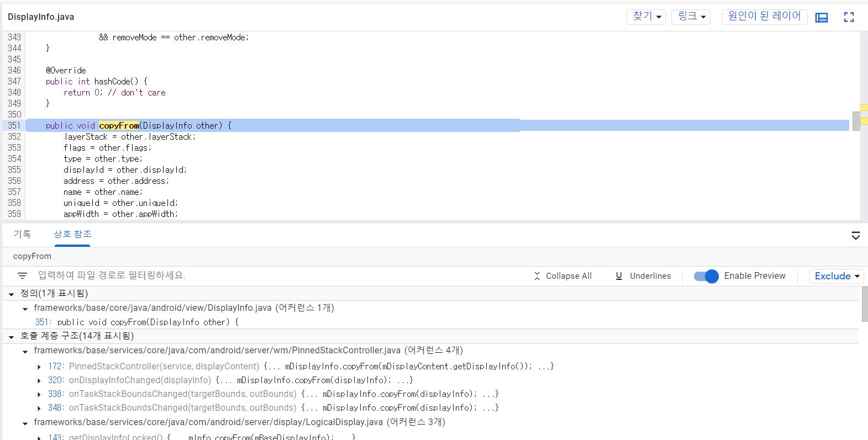Viewport: 868px width, 440px height.
Task: Click 'return 0; // don't care' line
Action: click(114, 93)
